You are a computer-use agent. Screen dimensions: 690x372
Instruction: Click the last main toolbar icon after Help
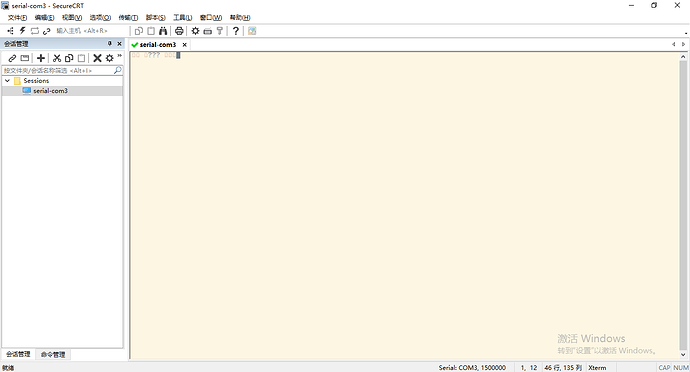click(252, 31)
